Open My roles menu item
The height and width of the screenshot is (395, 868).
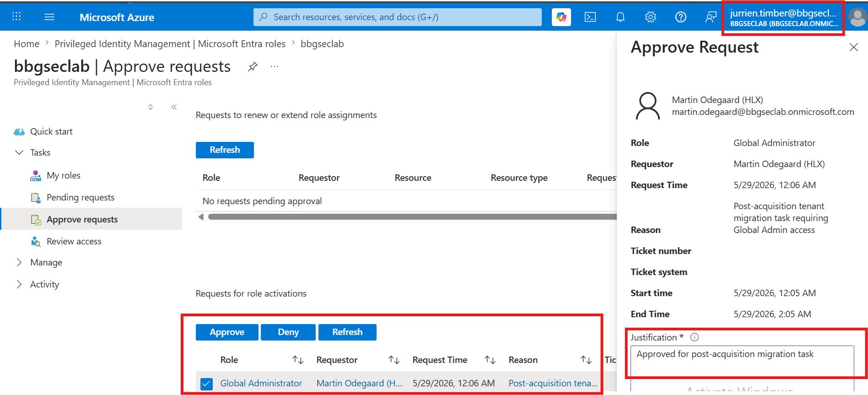pos(64,176)
